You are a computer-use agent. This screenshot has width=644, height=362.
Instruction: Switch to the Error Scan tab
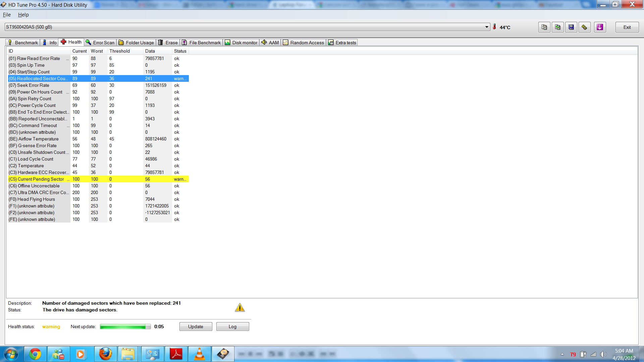(100, 43)
